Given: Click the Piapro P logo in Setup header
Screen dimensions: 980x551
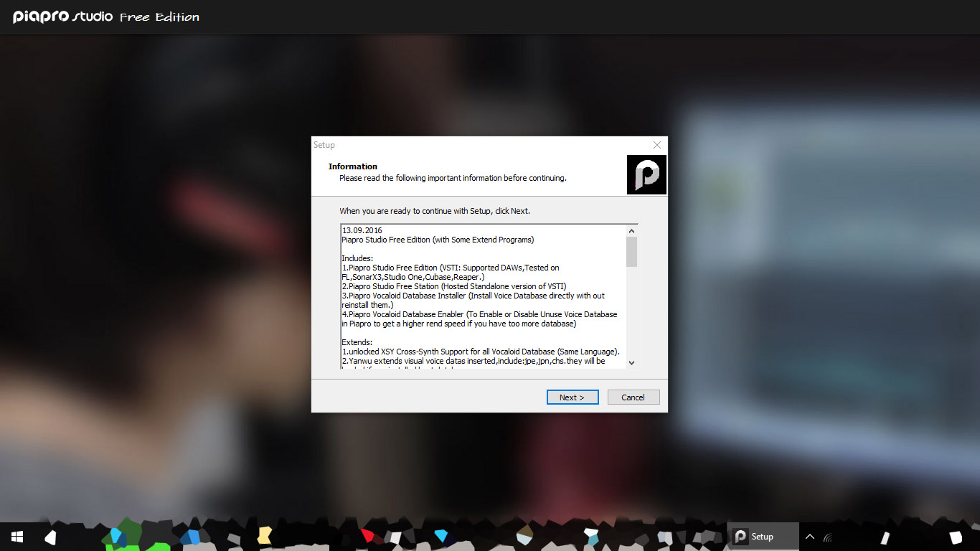Looking at the screenshot, I should click(646, 174).
